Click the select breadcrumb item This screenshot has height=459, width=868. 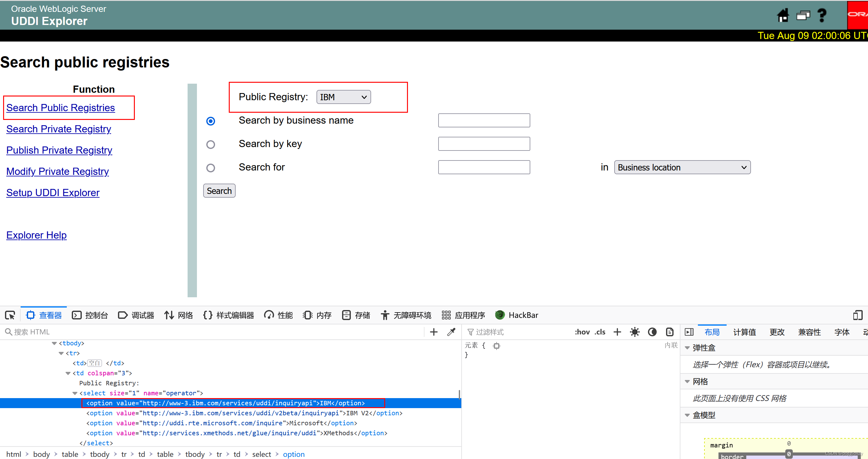(262, 454)
